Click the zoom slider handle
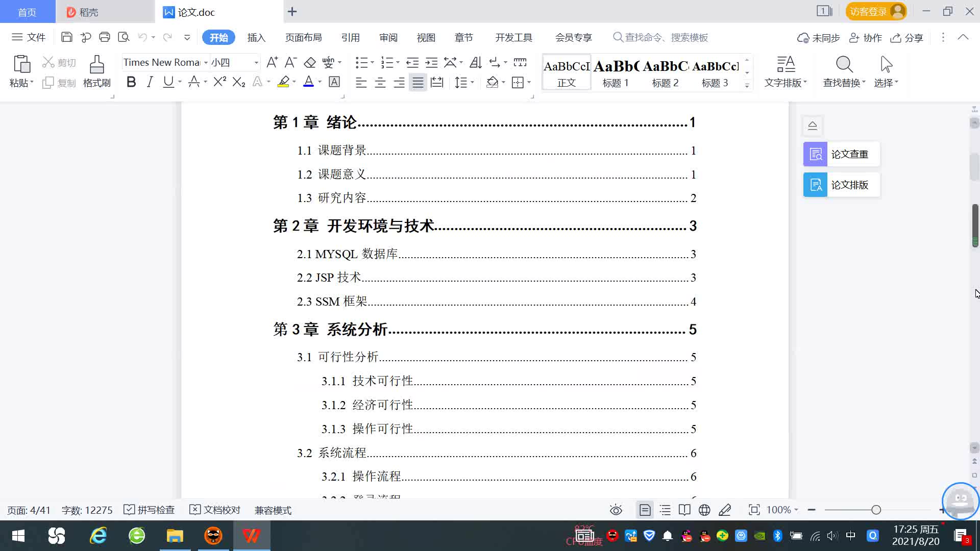This screenshot has width=980, height=551. pyautogui.click(x=876, y=510)
